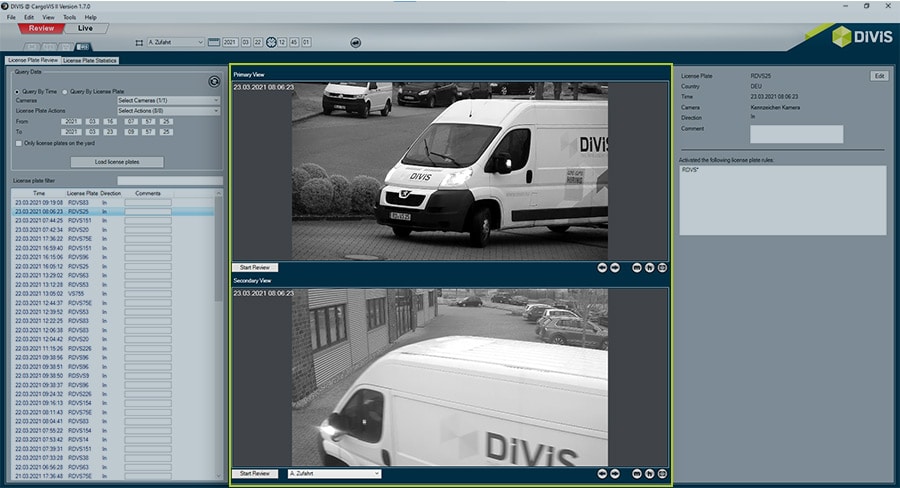The image size is (900, 488).
Task: Select row 23.03.2021 09:19:08 RDVS83
Action: click(113, 203)
